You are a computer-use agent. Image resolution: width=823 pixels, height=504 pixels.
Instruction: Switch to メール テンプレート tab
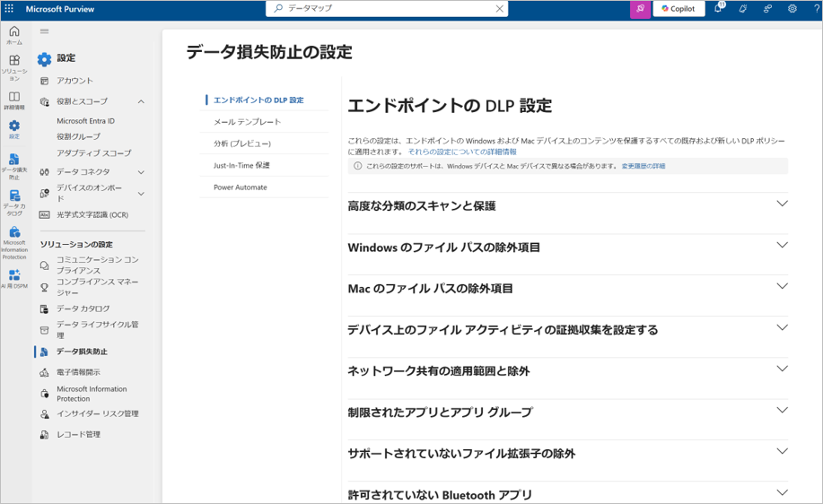247,122
